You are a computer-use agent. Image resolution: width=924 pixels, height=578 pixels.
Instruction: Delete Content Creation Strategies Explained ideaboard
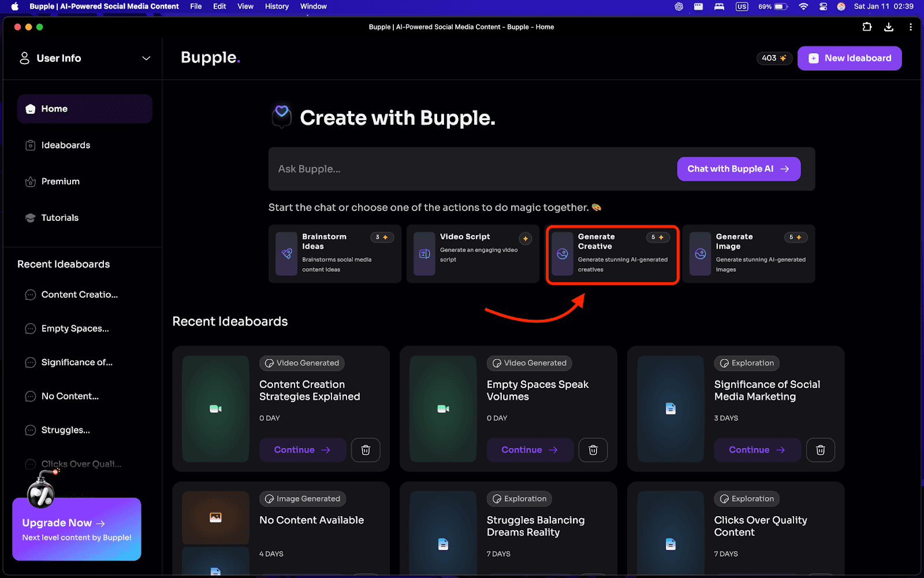(366, 450)
